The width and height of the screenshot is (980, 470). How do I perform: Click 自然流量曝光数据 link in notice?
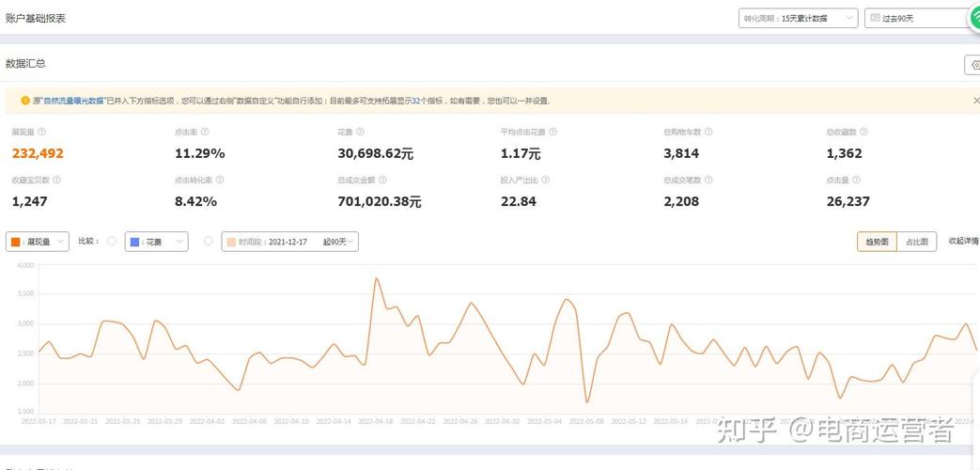pyautogui.click(x=73, y=101)
